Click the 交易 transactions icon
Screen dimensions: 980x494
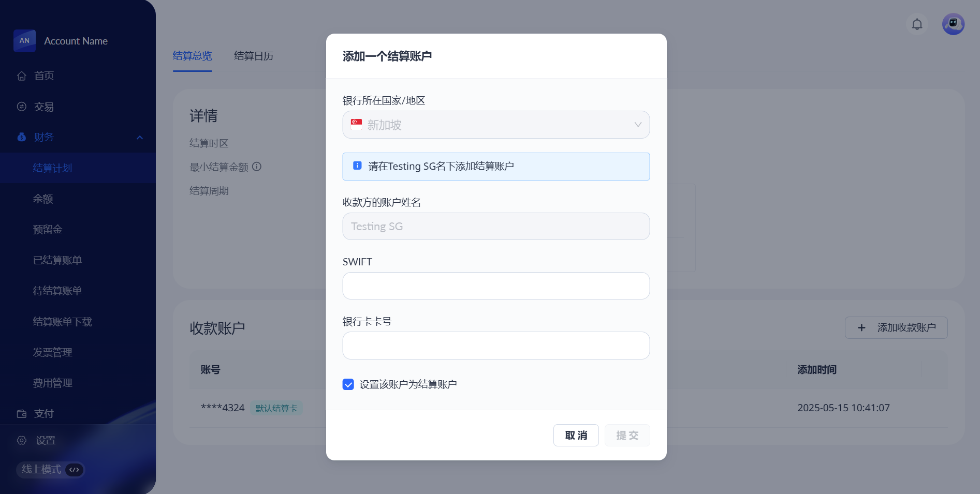(22, 107)
